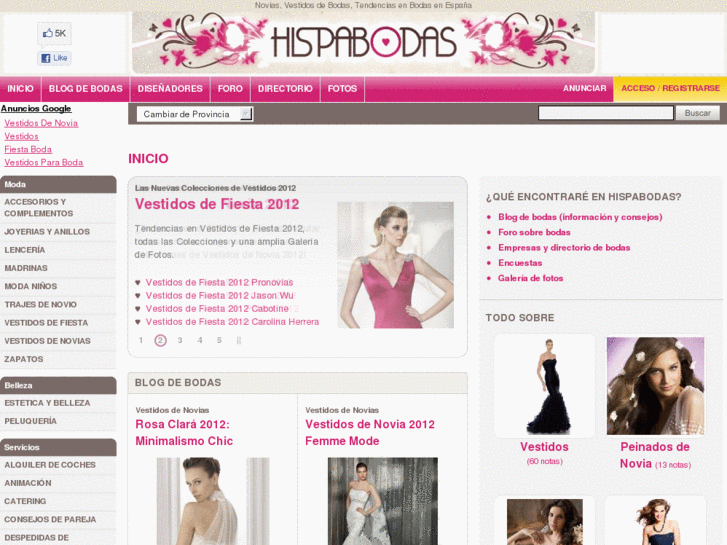Go to slide 5 of the carousel
This screenshot has height=545, width=727.
[219, 340]
